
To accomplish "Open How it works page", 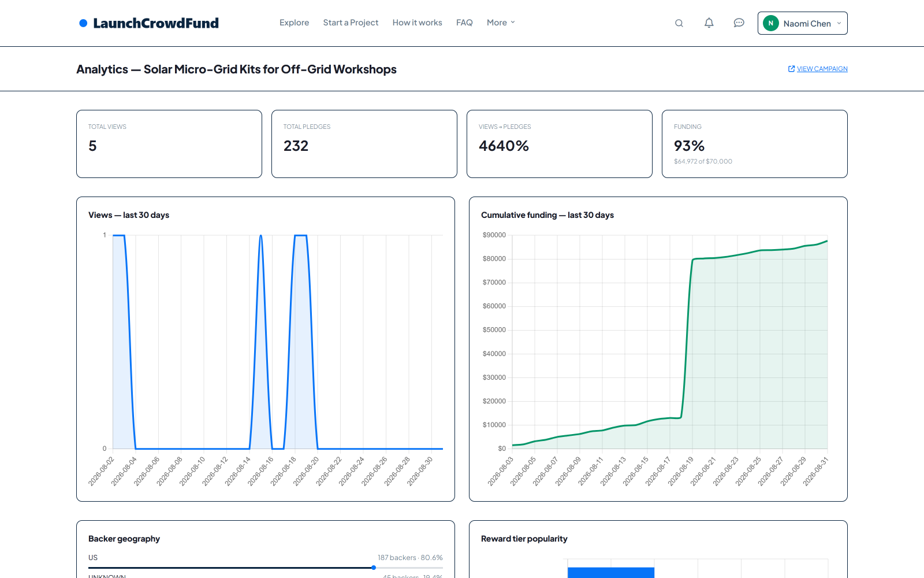I will coord(417,23).
